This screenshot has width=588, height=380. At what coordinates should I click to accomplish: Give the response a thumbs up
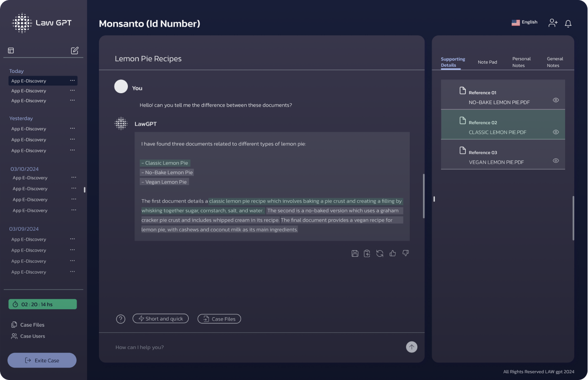(x=393, y=253)
